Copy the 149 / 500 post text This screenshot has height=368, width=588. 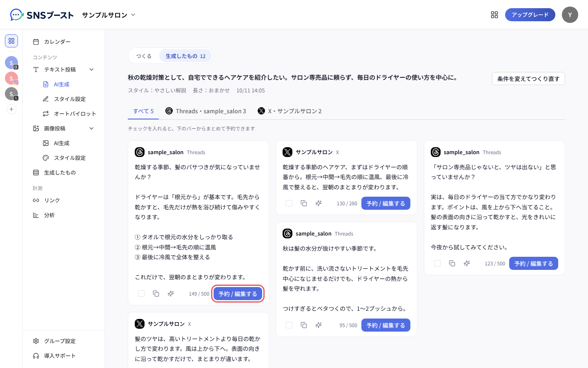156,294
